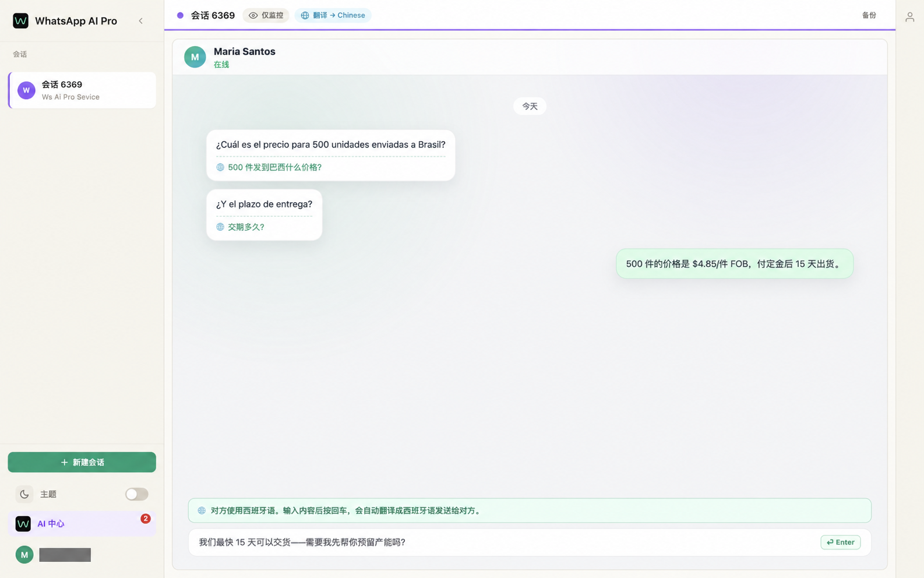This screenshot has height=578, width=924.
Task: Click the sent message with $4.85/件 FOB
Action: (735, 264)
